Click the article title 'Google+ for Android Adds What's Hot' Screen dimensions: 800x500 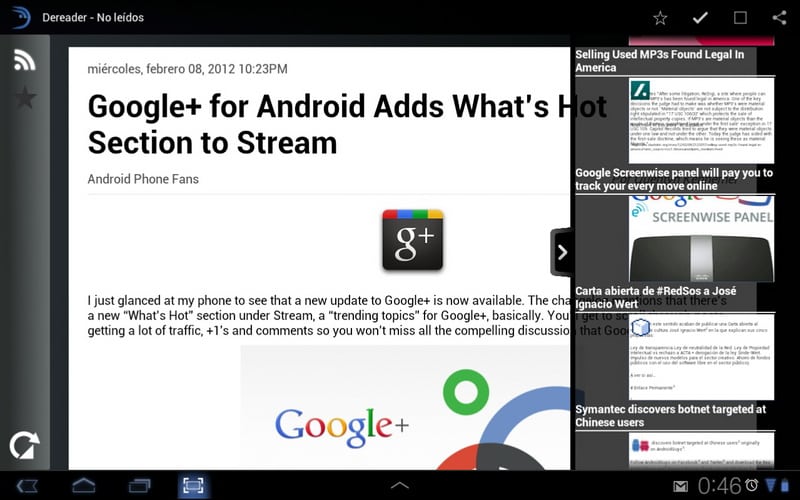(x=347, y=124)
